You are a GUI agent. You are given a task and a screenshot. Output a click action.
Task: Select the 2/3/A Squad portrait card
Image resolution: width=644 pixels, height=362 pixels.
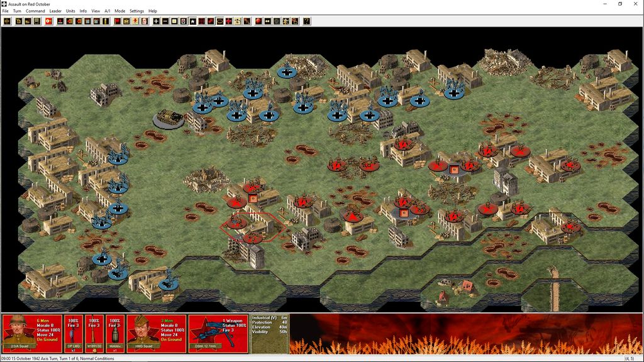[33, 334]
